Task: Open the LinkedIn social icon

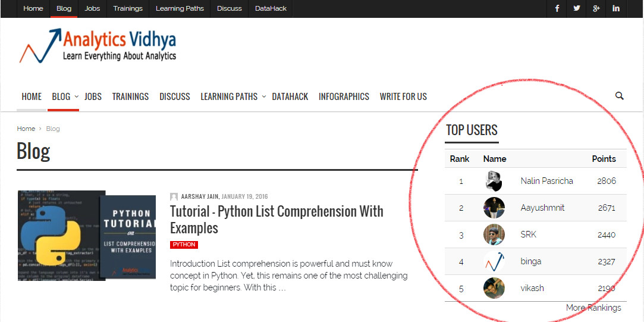Action: [x=616, y=8]
